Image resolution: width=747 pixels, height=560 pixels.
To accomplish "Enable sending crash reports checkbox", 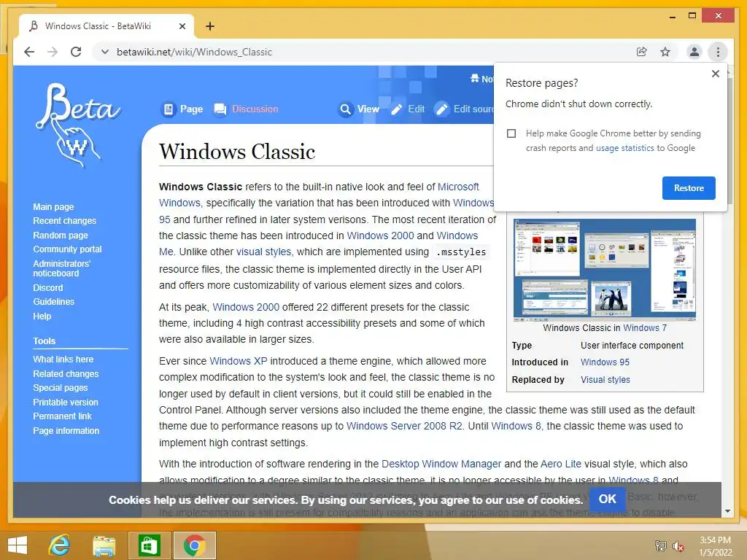I will click(x=511, y=133).
